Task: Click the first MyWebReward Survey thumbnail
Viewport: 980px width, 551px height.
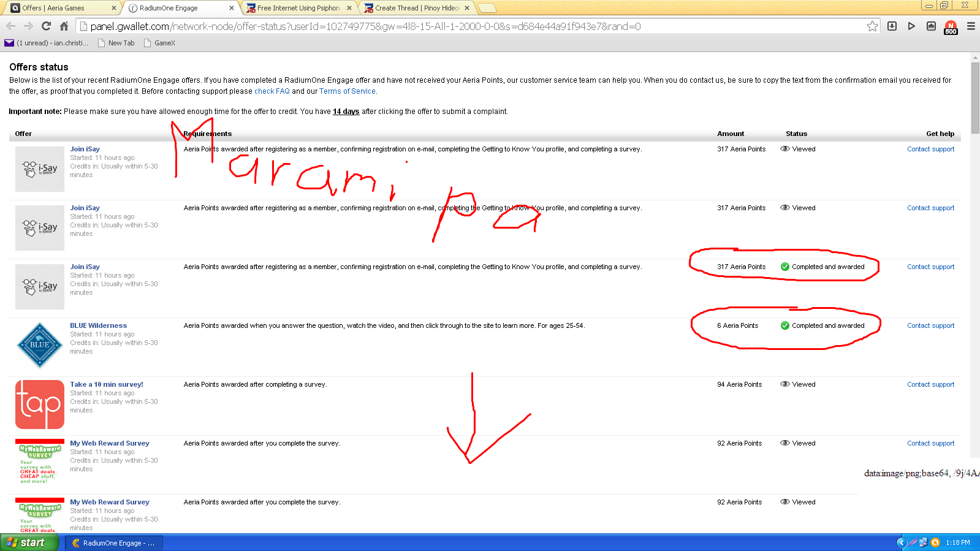Action: [40, 462]
